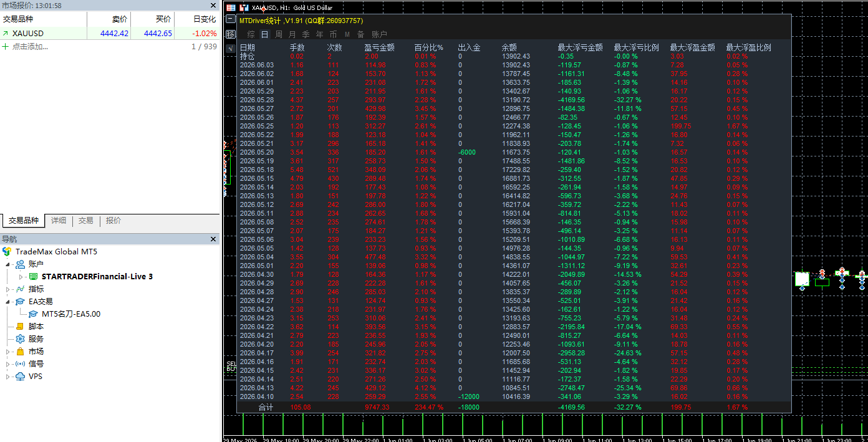This screenshot has width=868, height=442.
Task: Click the 脚本 scripts scroll icon
Action: click(21, 327)
